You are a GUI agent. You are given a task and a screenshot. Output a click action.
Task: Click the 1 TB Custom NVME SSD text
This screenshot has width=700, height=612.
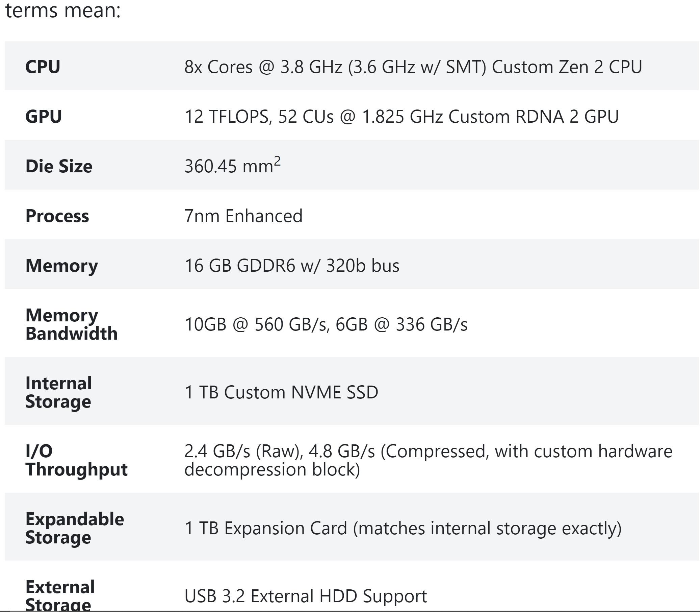click(281, 392)
